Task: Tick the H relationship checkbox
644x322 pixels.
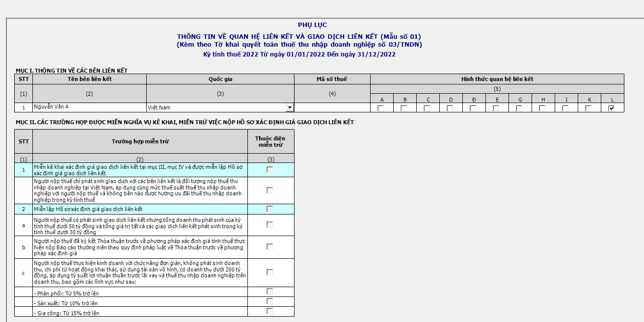Action: [x=542, y=108]
